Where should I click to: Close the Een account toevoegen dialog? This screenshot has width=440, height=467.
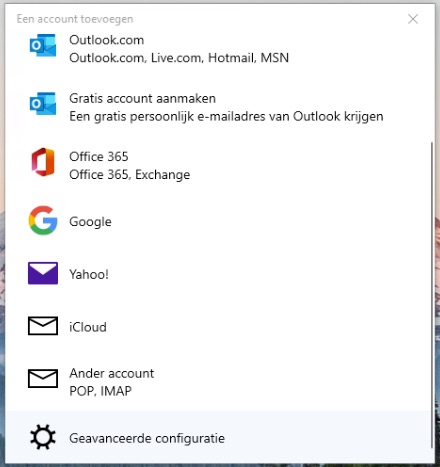(413, 19)
